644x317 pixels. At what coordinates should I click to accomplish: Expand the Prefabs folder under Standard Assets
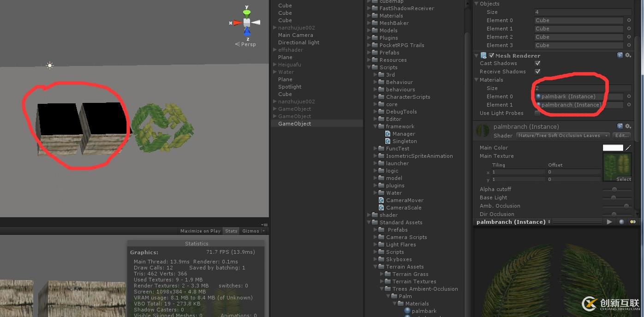tap(375, 229)
